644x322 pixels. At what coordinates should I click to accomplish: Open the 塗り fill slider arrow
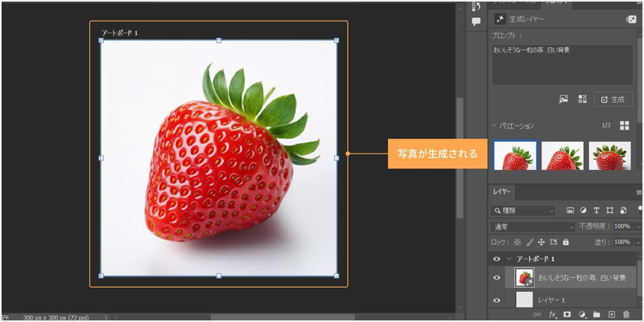(x=638, y=242)
